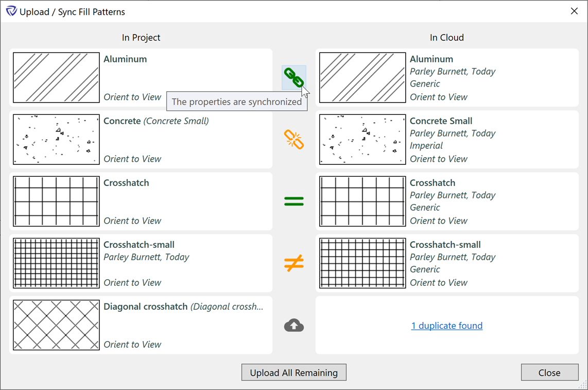Select the cloud Crosshatch-small pattern thumbnail

click(x=362, y=263)
